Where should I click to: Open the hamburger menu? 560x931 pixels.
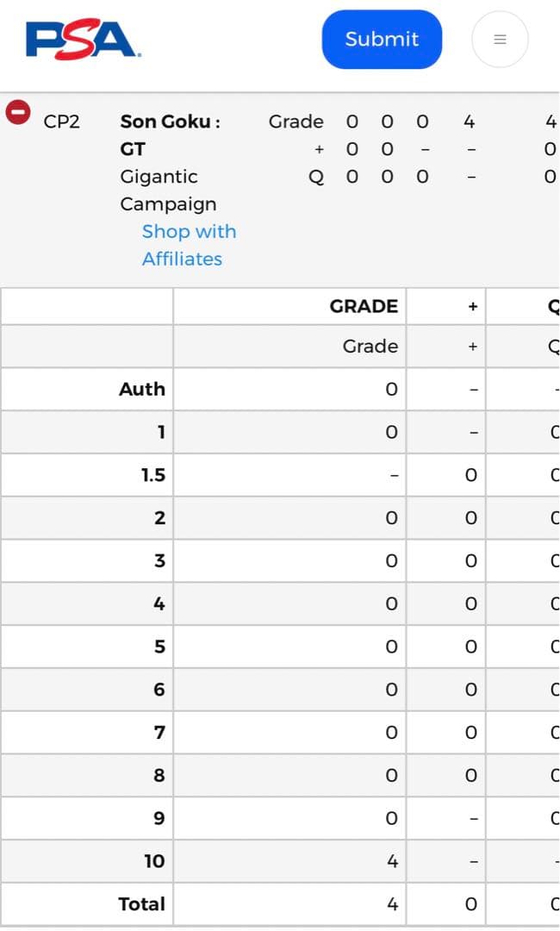(x=500, y=40)
